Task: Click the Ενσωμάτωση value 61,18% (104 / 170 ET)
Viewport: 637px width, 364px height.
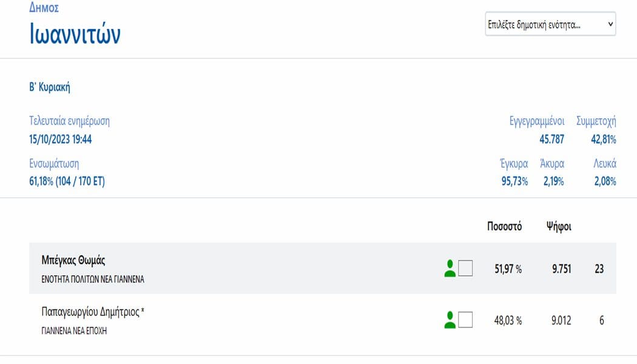Action: [67, 181]
